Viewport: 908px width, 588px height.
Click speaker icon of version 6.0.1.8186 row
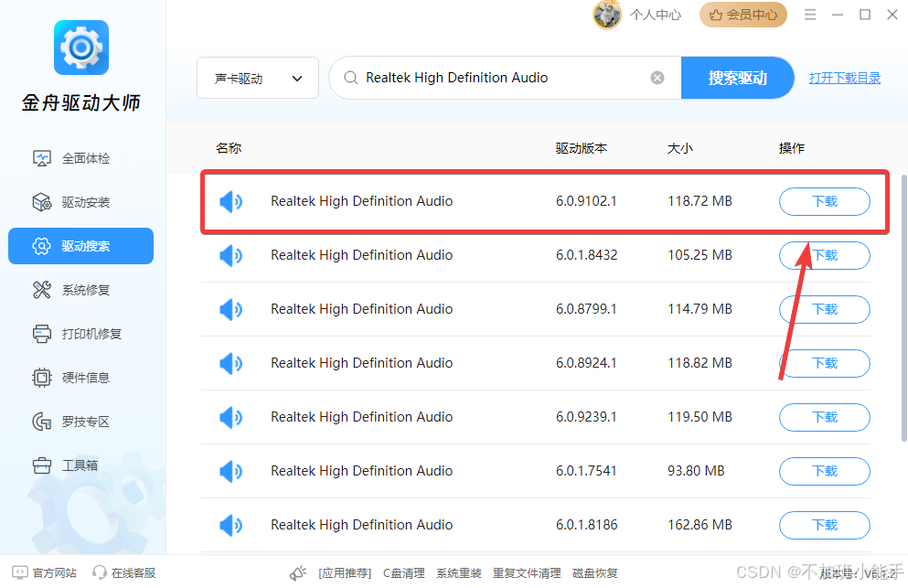(230, 525)
